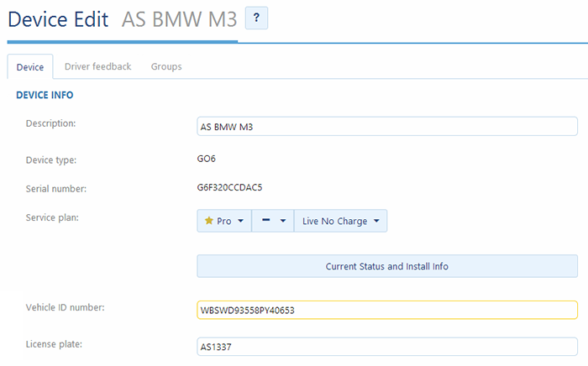The image size is (588, 366).
Task: Expand the Pro service plan dropdown arrow
Action: 241,222
